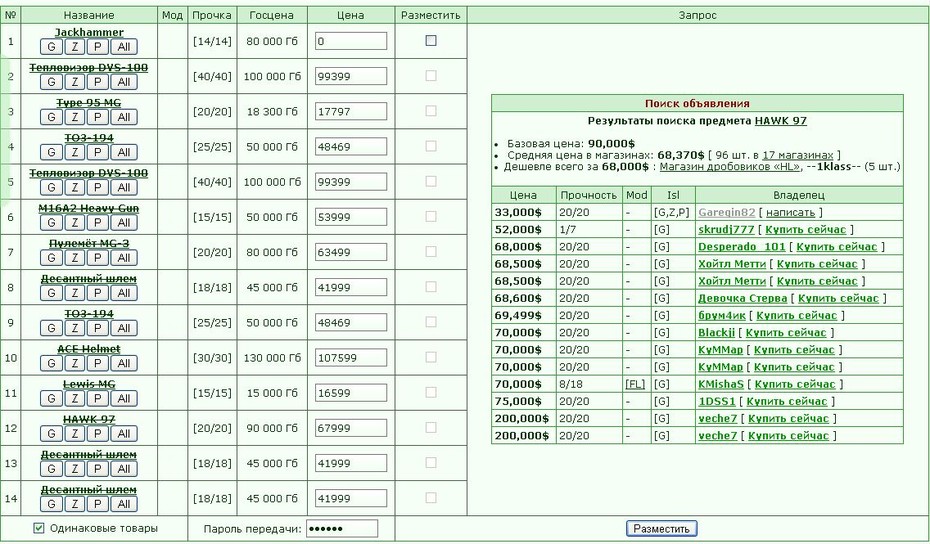Open the ACE Helmet item name link
This screenshot has height=544, width=930.
click(x=89, y=349)
